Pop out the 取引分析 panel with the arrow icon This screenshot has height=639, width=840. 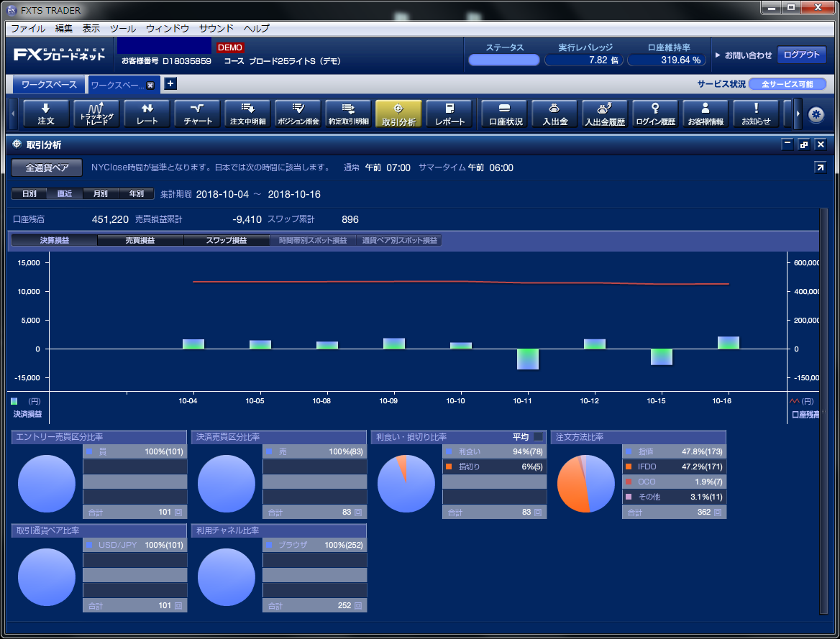coord(820,167)
